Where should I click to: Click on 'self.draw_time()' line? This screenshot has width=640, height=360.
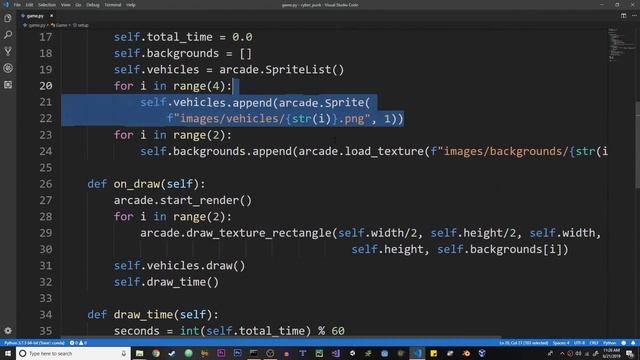pos(166,282)
